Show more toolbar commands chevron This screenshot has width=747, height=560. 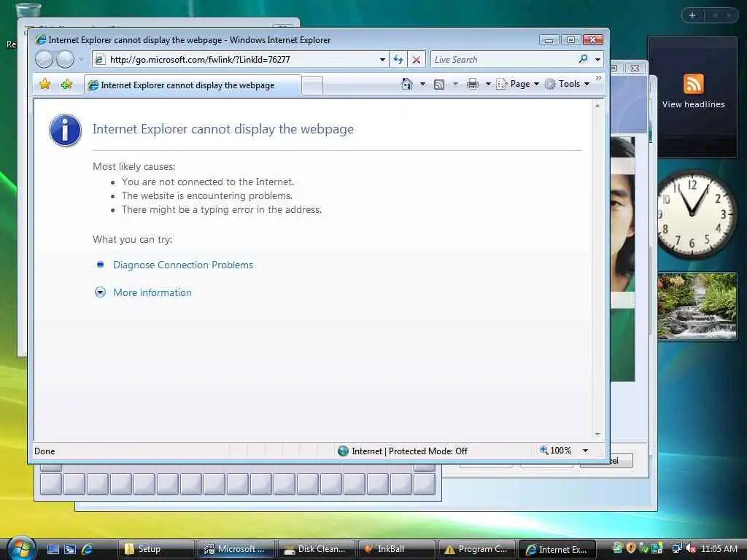pyautogui.click(x=599, y=77)
